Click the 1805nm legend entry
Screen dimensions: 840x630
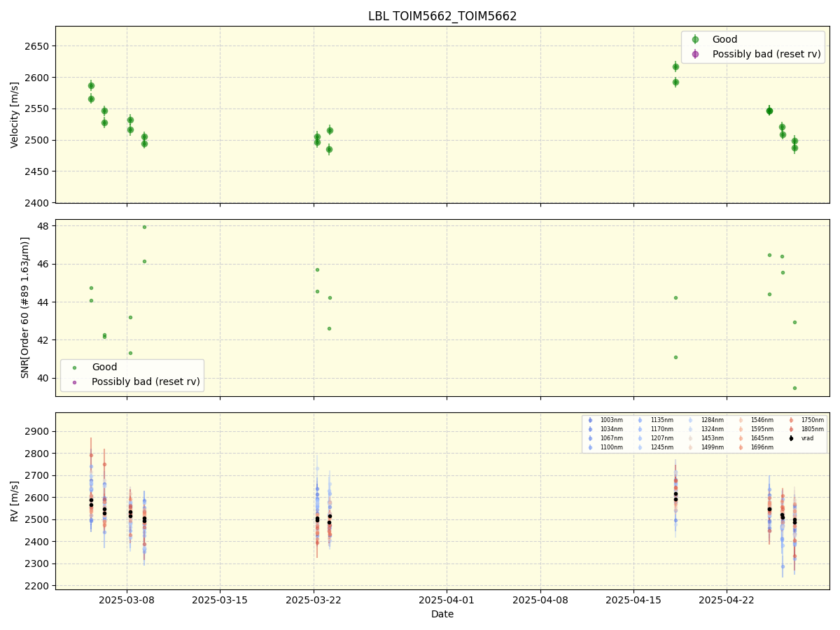(x=806, y=429)
